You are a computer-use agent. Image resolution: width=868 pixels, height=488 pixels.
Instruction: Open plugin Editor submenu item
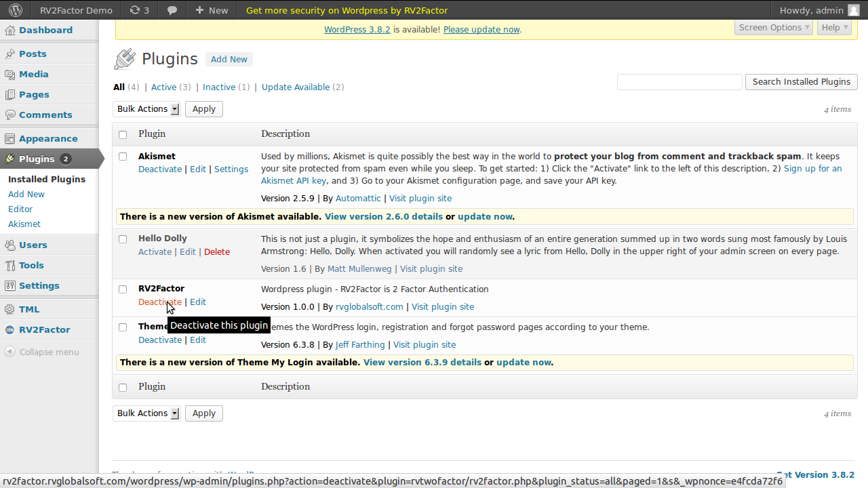tap(20, 209)
